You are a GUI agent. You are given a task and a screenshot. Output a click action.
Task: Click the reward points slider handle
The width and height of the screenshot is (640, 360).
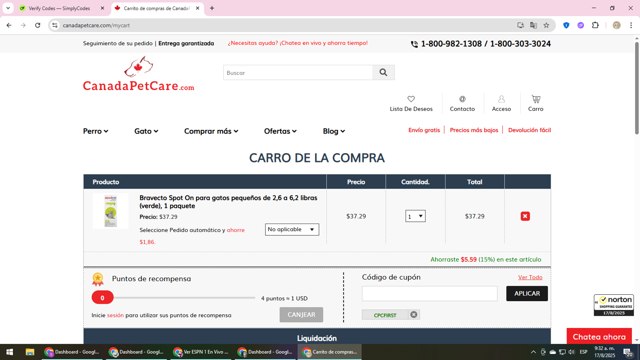click(x=102, y=298)
